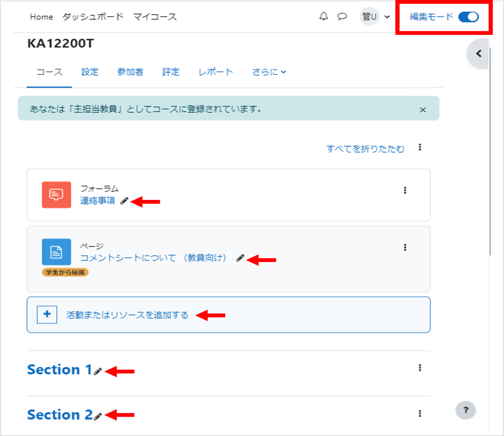Open the 連絡事項 forum link
The height and width of the screenshot is (436, 504).
pos(98,200)
